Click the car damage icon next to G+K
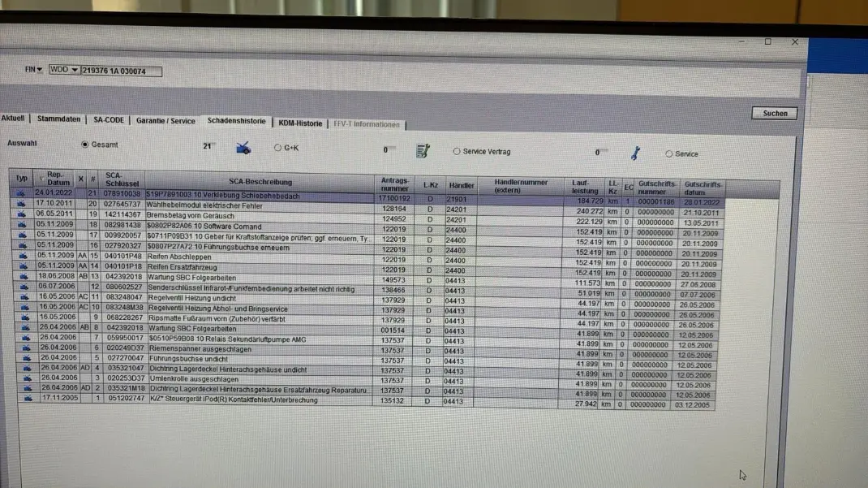 click(243, 148)
